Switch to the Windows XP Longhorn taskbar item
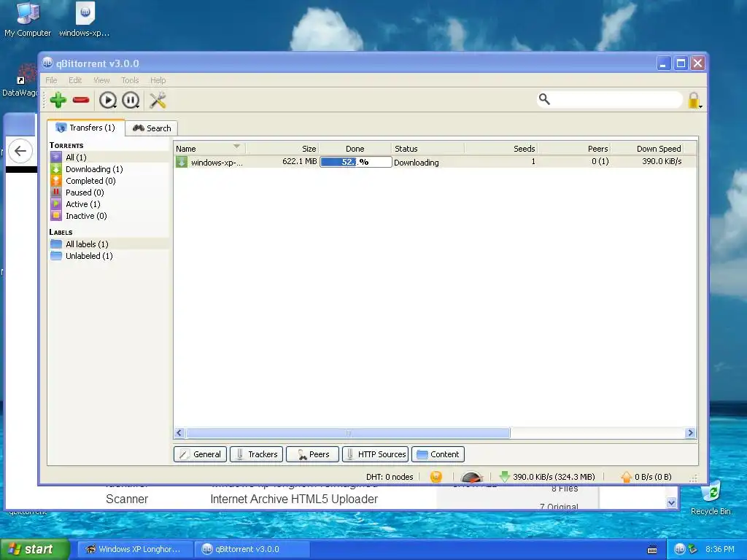Image resolution: width=747 pixels, height=560 pixels. click(x=135, y=549)
